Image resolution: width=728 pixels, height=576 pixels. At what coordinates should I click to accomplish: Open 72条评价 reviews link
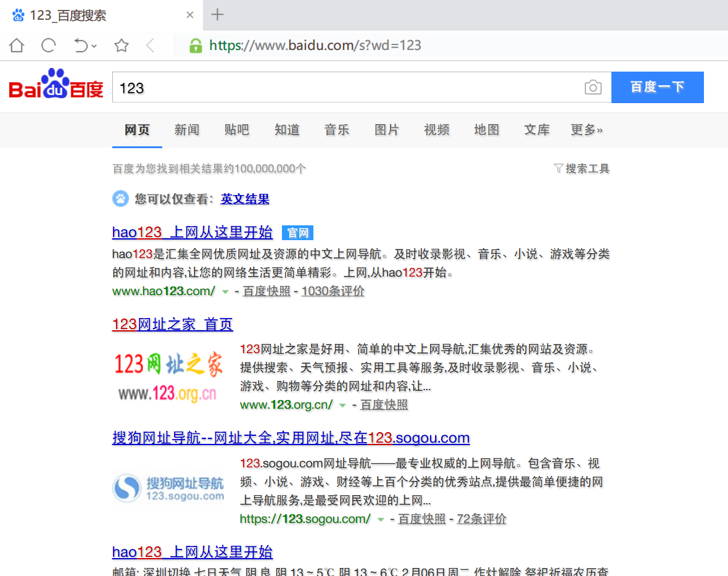click(481, 519)
